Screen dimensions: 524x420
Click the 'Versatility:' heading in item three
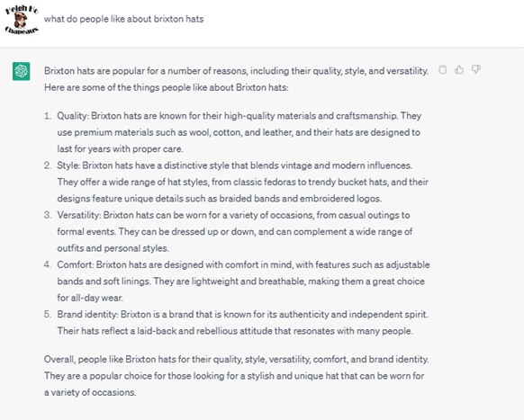click(x=79, y=215)
